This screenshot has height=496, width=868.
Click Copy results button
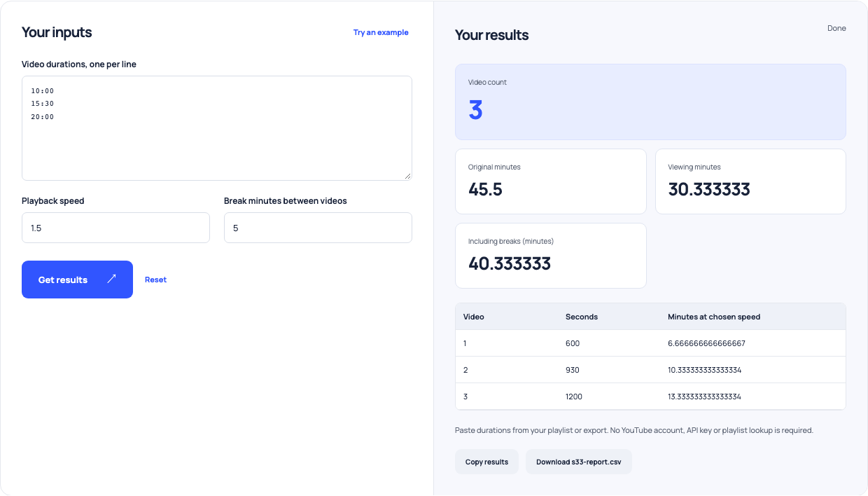coord(486,462)
